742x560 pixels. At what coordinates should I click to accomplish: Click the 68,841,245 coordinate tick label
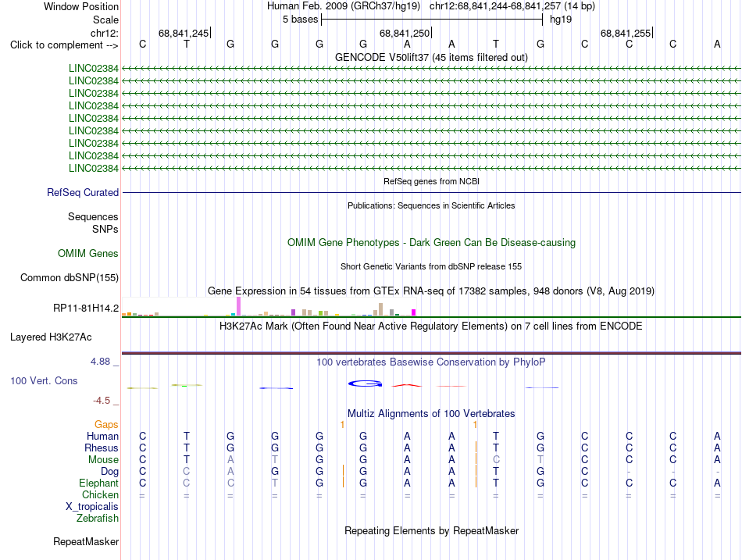183,33
